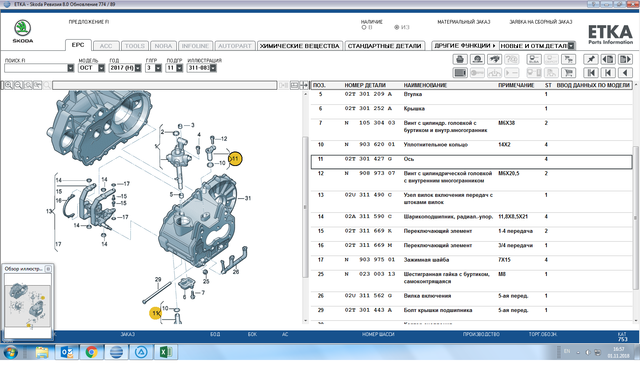Open the Подгр dropdown

point(179,68)
